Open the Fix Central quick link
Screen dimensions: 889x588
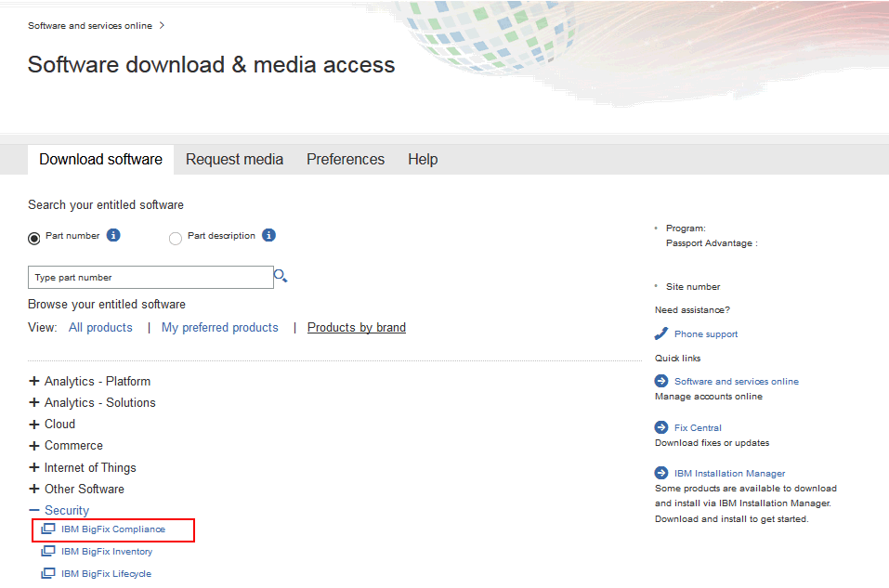(698, 427)
